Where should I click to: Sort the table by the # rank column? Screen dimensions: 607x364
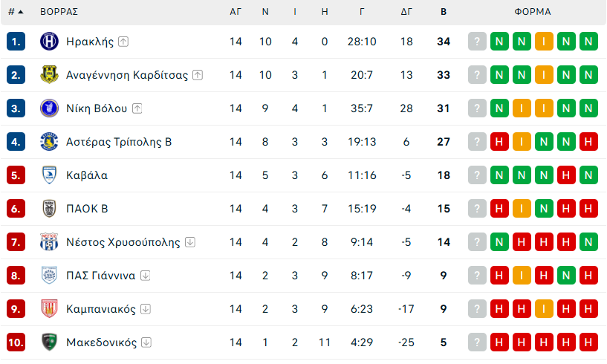coord(15,12)
